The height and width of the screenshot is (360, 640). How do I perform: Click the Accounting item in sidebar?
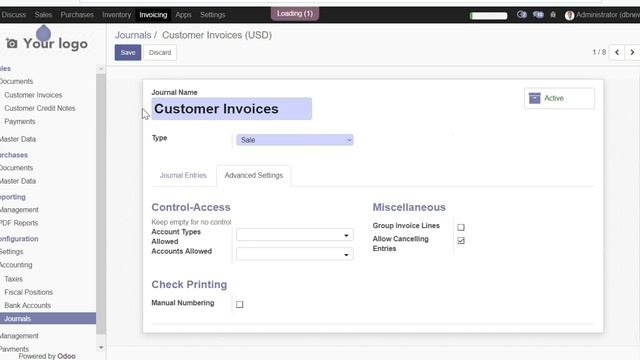(16, 265)
